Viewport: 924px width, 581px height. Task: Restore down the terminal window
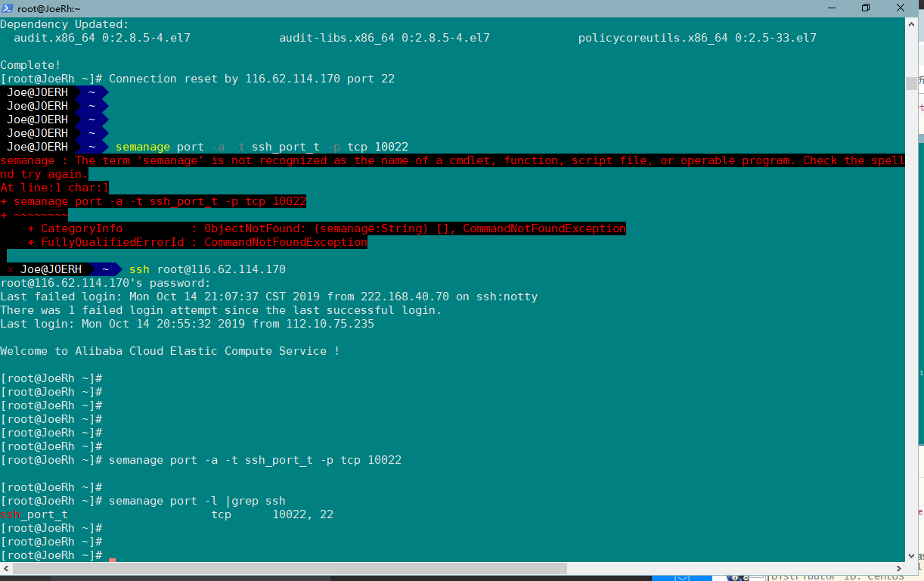[x=865, y=8]
